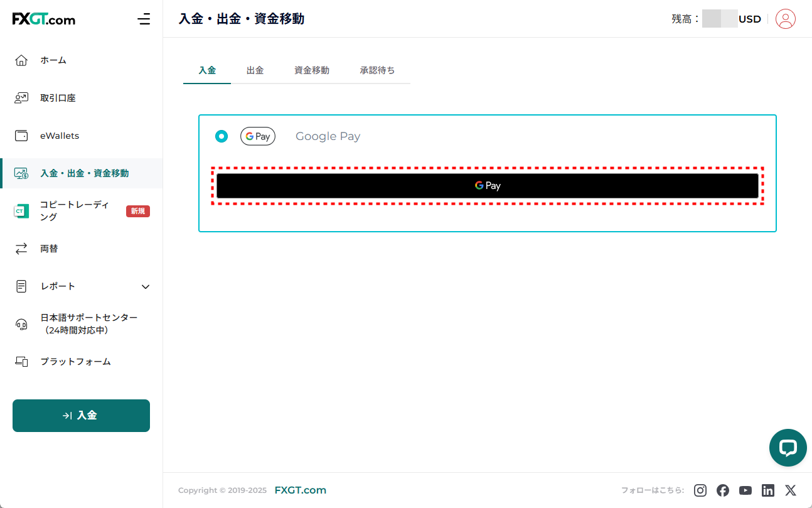The width and height of the screenshot is (812, 508).
Task: Expand the レポート chevron
Action: [146, 286]
